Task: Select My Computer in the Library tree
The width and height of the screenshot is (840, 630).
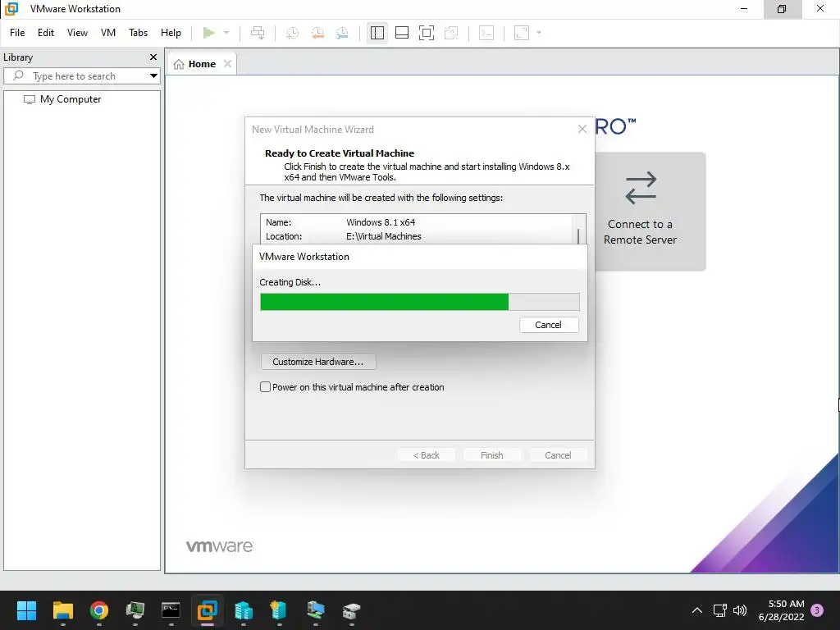Action: tap(71, 99)
